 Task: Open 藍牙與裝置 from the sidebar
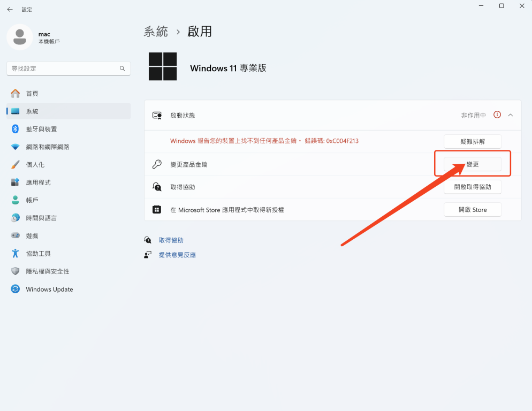41,129
